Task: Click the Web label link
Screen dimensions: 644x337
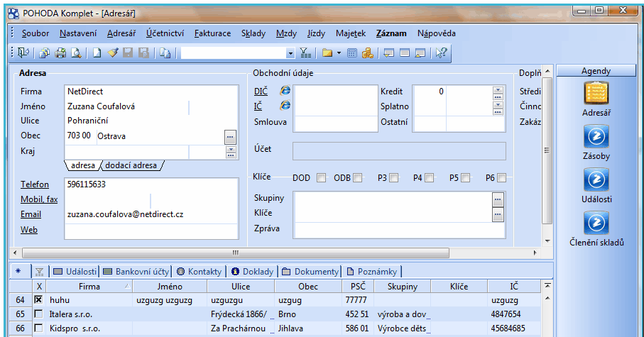Action: (x=28, y=230)
